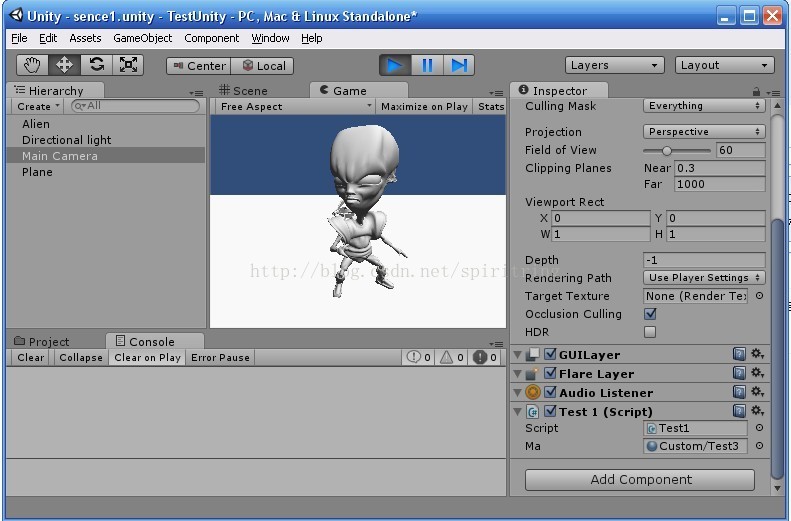Disable the Flare Layer component checkbox

(550, 373)
